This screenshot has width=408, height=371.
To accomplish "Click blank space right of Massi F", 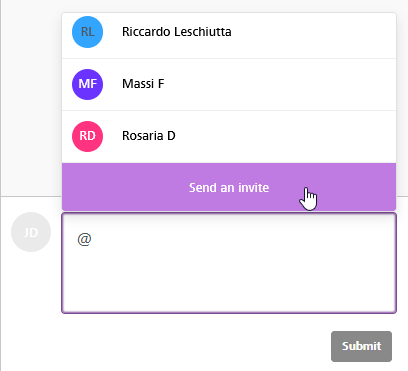I will 280,84.
